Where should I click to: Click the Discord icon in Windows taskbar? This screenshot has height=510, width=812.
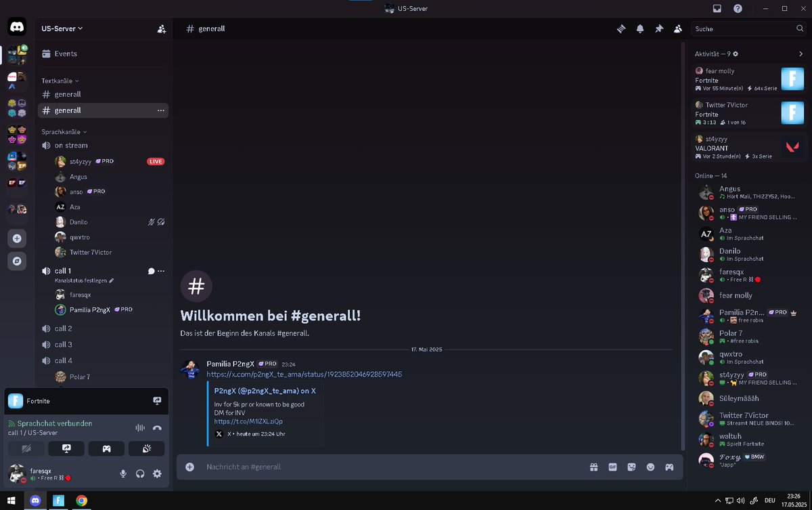coord(35,501)
